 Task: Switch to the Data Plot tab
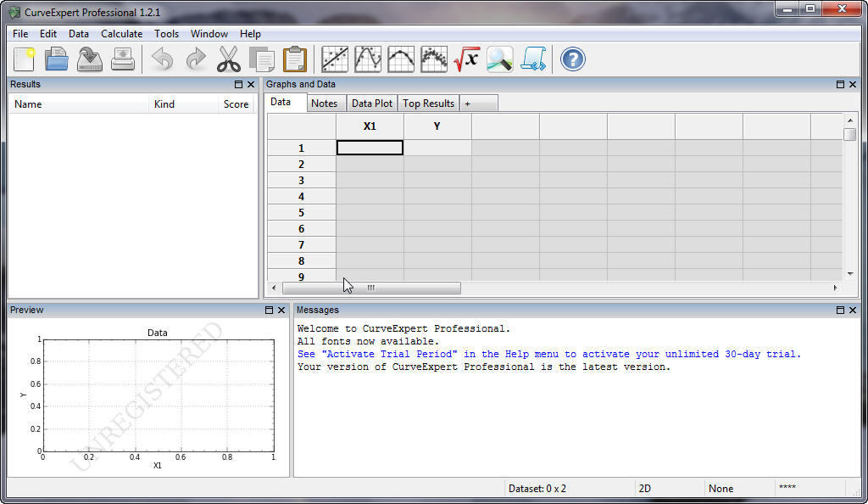pyautogui.click(x=372, y=103)
